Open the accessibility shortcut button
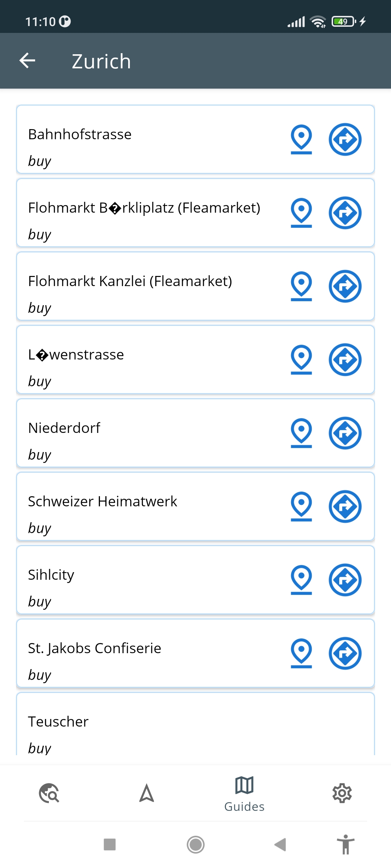Screen dimensions: 391x868 346,844
